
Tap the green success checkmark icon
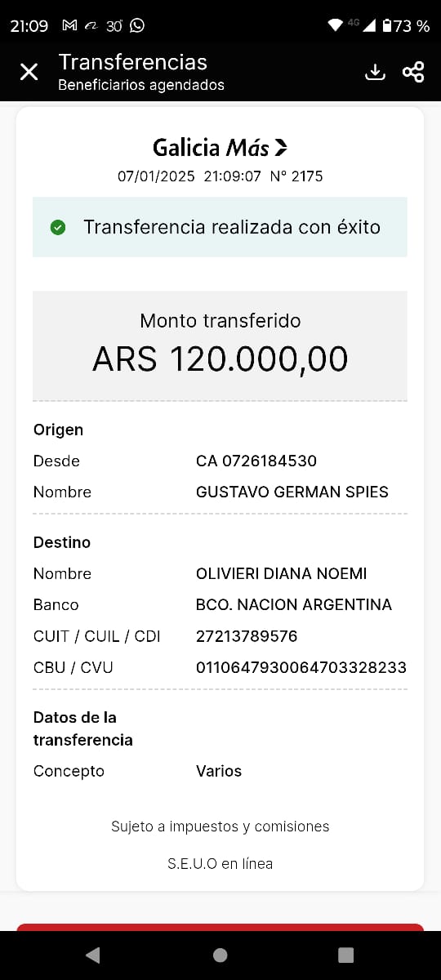coord(58,227)
